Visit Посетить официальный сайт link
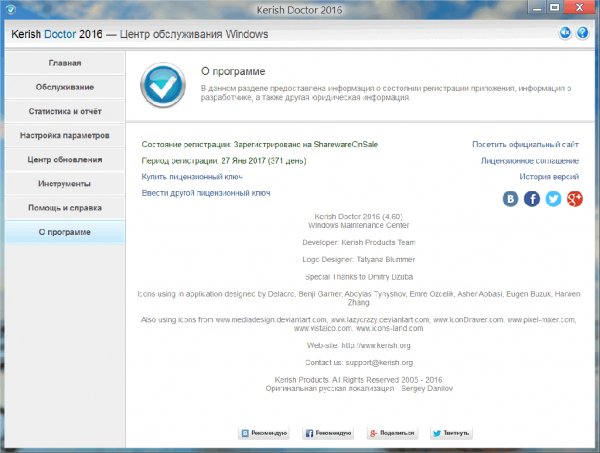The width and height of the screenshot is (600, 453). (525, 144)
